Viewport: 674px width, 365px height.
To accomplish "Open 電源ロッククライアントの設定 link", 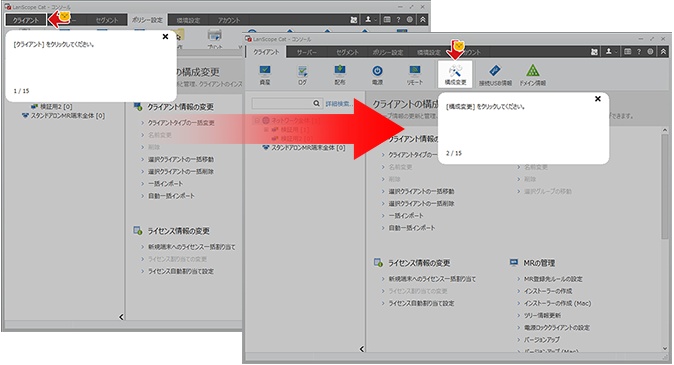I will pyautogui.click(x=557, y=327).
